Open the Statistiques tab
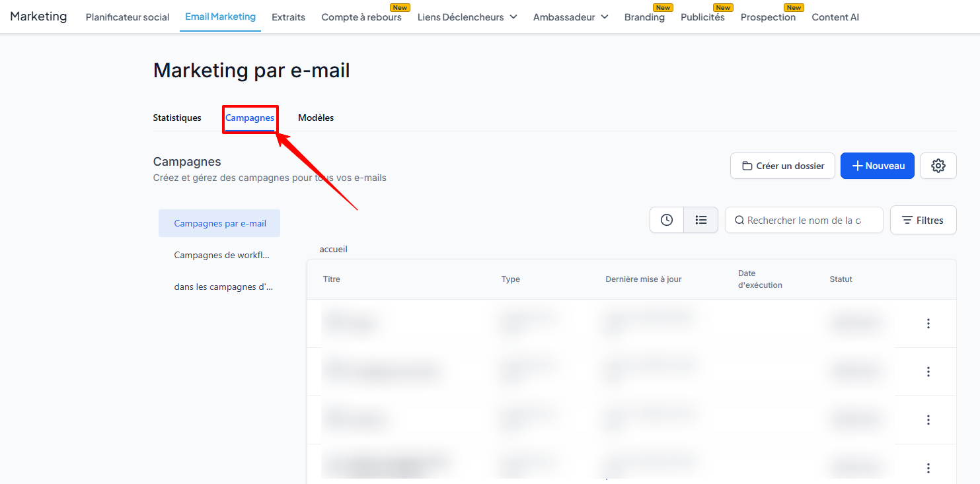Viewport: 980px width, 484px height. [x=177, y=118]
